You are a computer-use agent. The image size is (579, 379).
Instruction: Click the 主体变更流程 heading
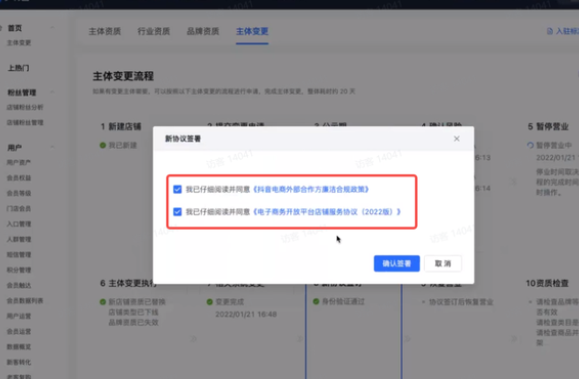(x=123, y=76)
